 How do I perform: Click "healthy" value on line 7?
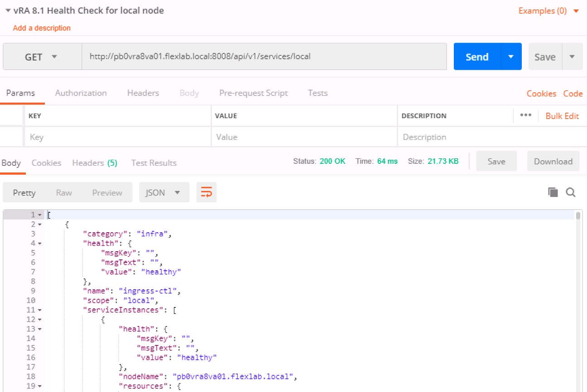click(x=161, y=272)
